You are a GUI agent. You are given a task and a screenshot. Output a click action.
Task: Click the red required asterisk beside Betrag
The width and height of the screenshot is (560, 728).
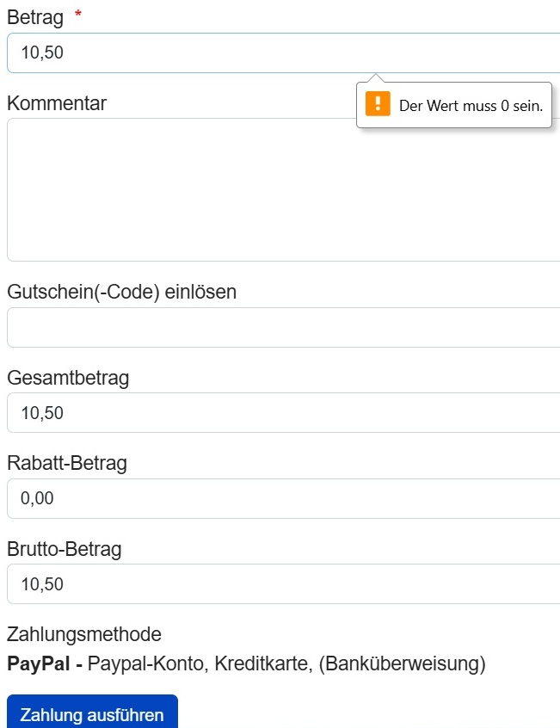(78, 15)
